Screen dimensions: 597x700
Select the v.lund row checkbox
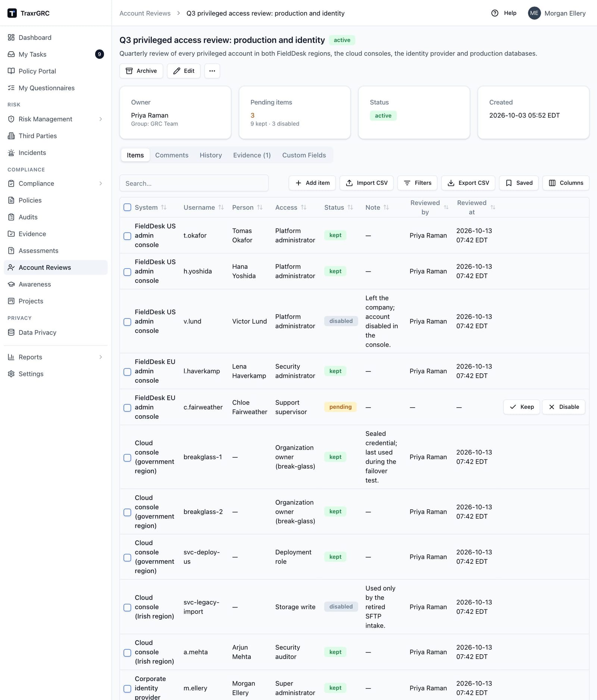[x=127, y=322]
